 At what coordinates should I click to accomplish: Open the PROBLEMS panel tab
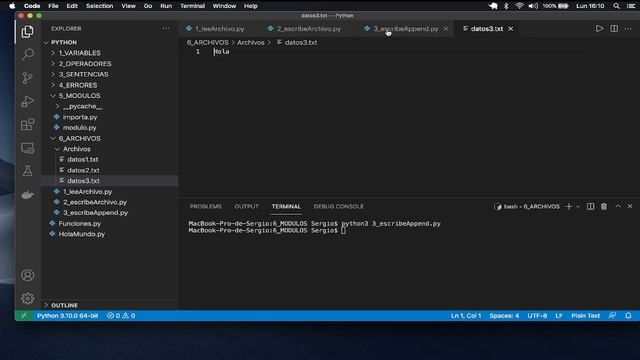pyautogui.click(x=206, y=207)
